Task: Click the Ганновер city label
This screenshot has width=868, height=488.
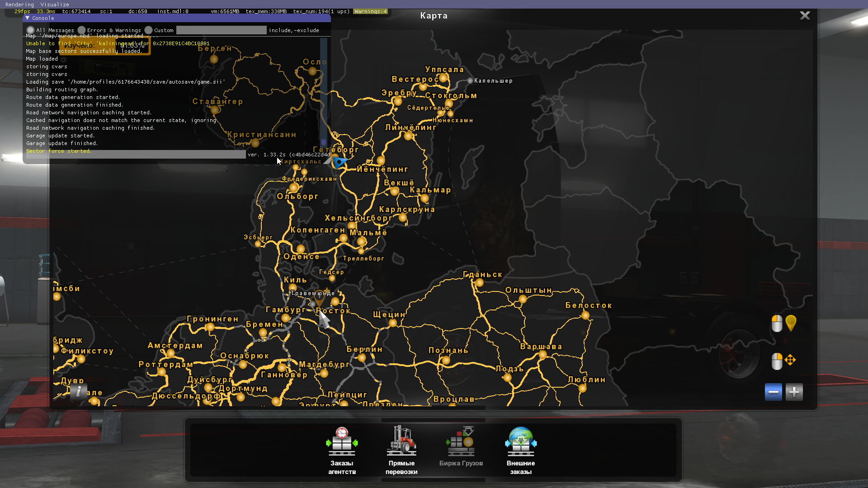Action: click(284, 375)
